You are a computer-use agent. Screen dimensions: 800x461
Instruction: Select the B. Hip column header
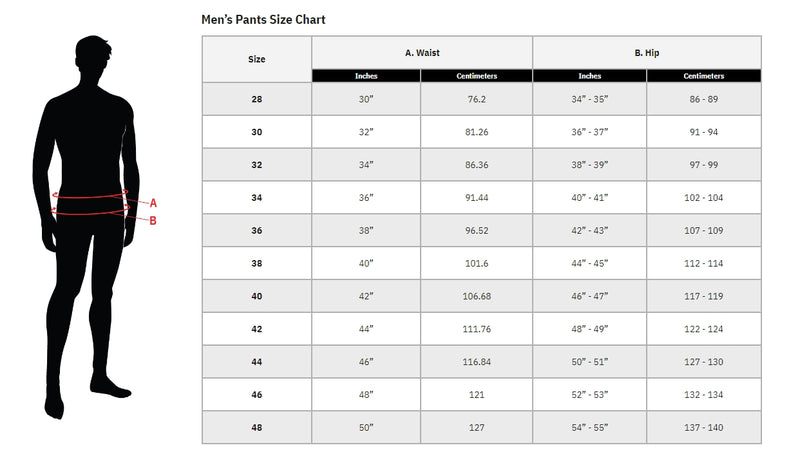646,52
